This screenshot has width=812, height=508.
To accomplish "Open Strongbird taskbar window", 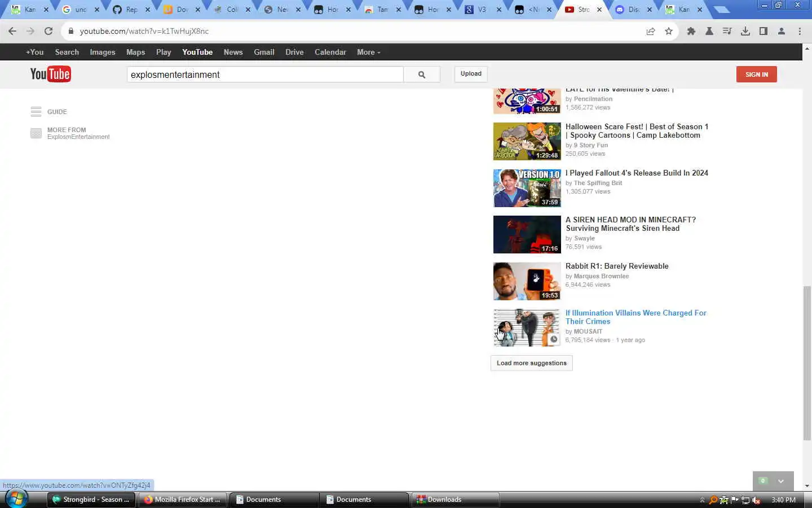I will point(91,500).
